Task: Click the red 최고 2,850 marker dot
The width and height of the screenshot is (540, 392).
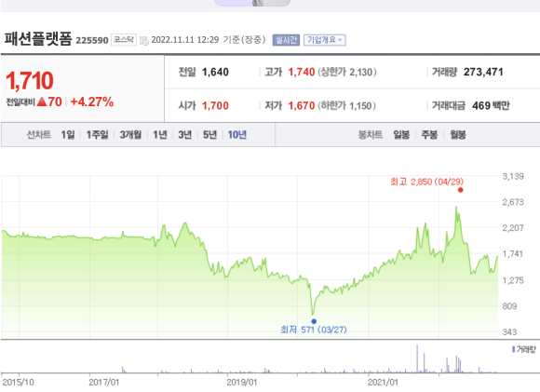Action: click(461, 190)
